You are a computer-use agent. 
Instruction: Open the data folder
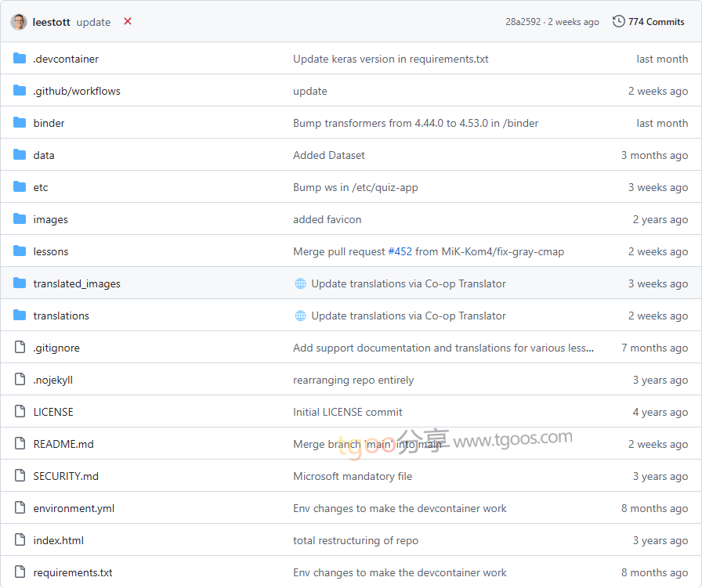[x=44, y=155]
